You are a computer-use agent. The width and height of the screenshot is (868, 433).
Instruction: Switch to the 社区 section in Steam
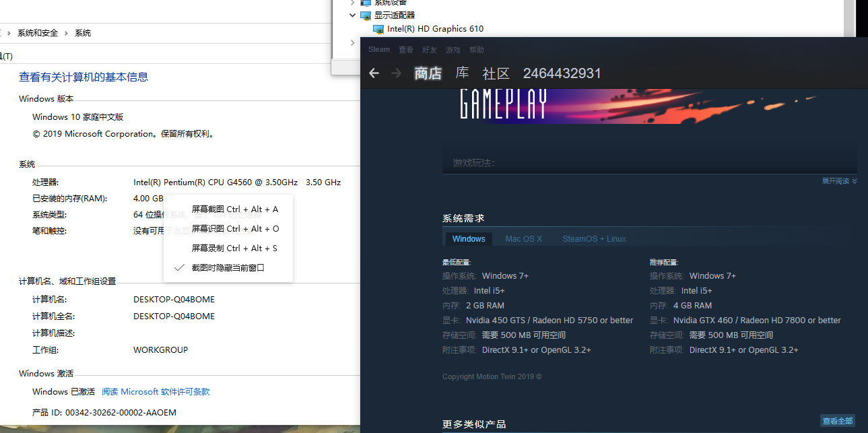(x=496, y=73)
